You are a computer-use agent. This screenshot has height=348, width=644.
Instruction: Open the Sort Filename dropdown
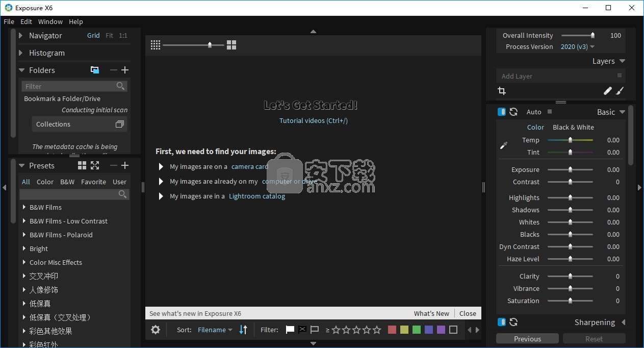click(x=215, y=330)
